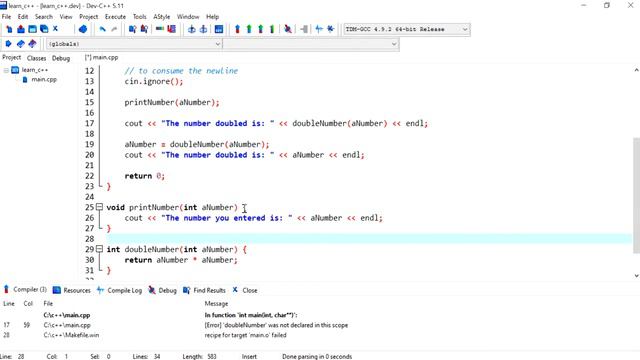Open the Resources bottom tab
This screenshot has width=640, height=360.
click(x=72, y=290)
